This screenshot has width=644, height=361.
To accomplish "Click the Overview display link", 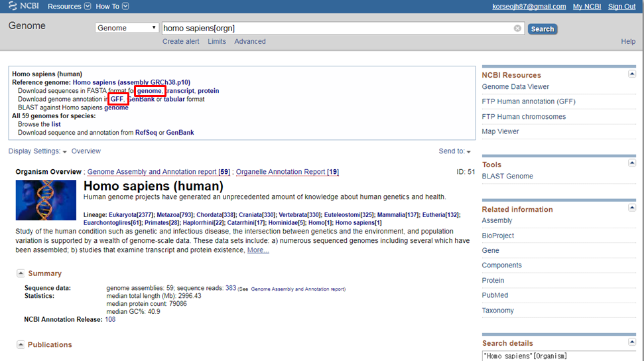I will pos(86,151).
